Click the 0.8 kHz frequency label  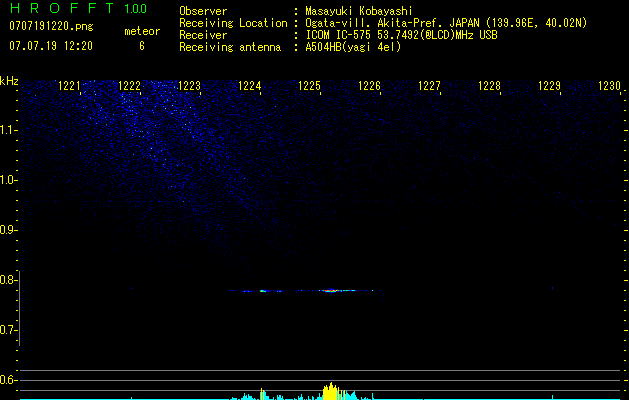(8, 280)
